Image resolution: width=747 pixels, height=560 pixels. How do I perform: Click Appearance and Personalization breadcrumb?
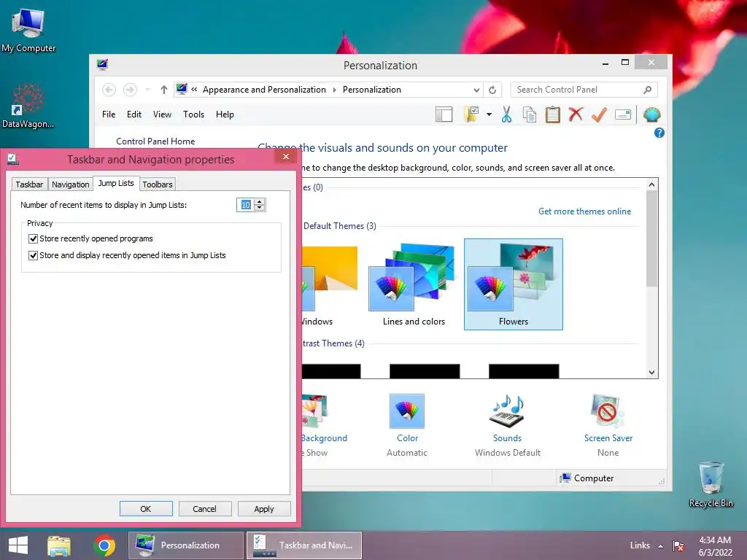(x=264, y=90)
